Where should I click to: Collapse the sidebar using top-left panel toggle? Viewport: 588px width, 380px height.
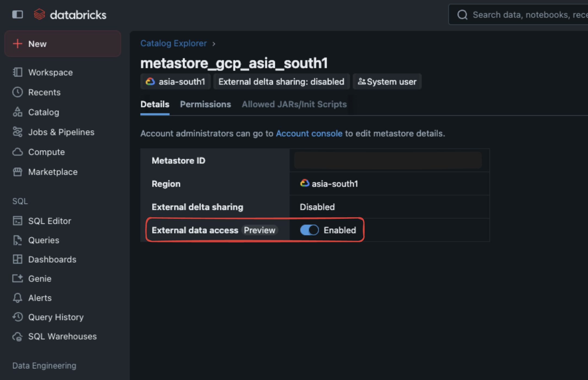(x=17, y=14)
